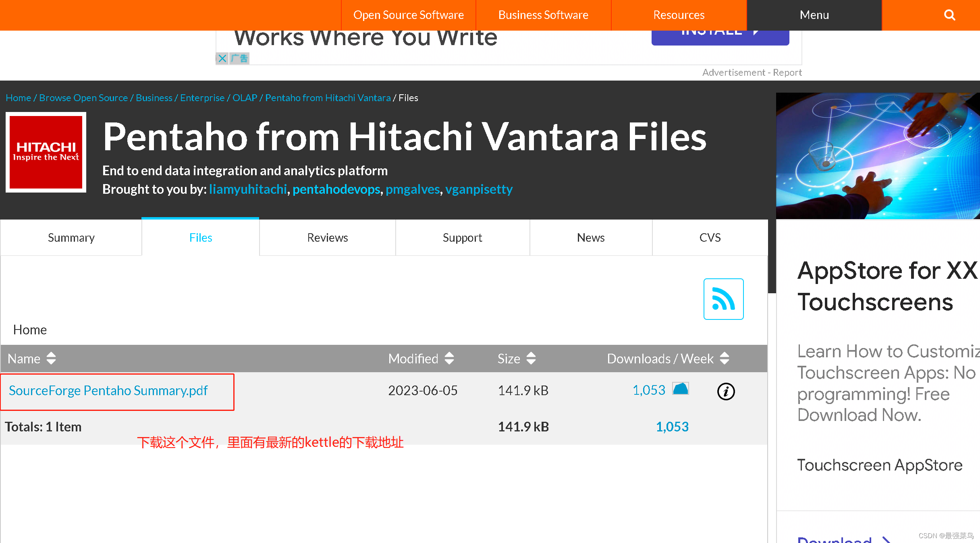Download SourceForge Pentaho Summary.pdf

click(x=108, y=391)
